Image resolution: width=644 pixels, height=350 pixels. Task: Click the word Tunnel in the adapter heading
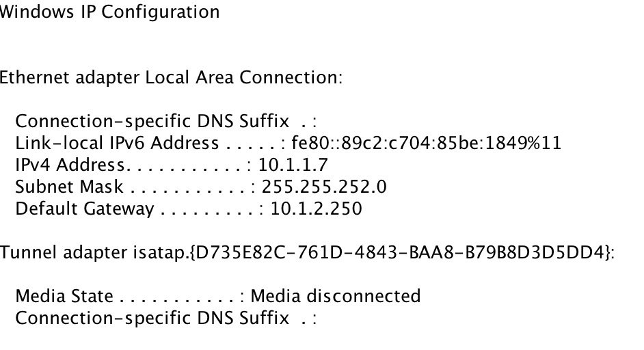pyautogui.click(x=28, y=252)
